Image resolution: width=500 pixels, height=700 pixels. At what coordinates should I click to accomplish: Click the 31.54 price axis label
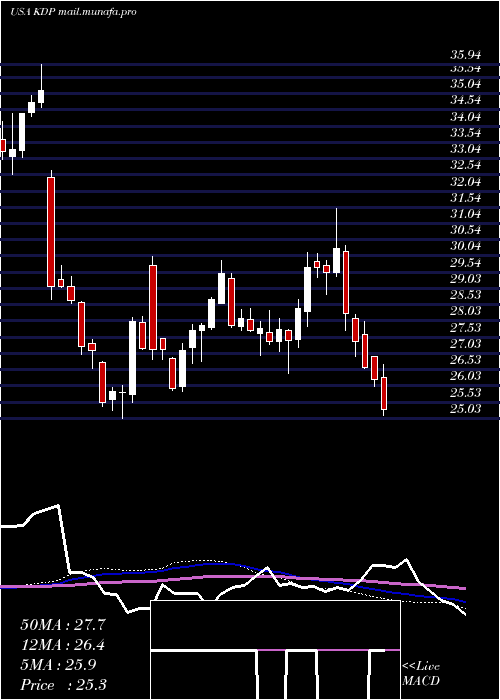click(x=466, y=198)
